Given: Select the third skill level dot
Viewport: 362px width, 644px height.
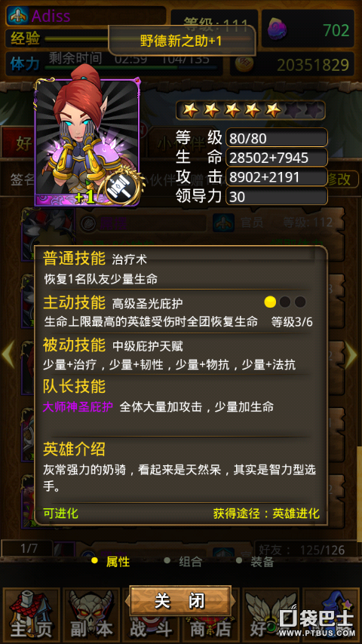Looking at the screenshot, I should coord(300,302).
